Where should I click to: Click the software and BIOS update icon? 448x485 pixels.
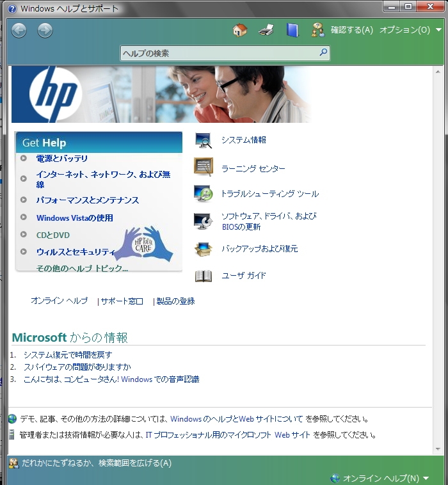(204, 221)
